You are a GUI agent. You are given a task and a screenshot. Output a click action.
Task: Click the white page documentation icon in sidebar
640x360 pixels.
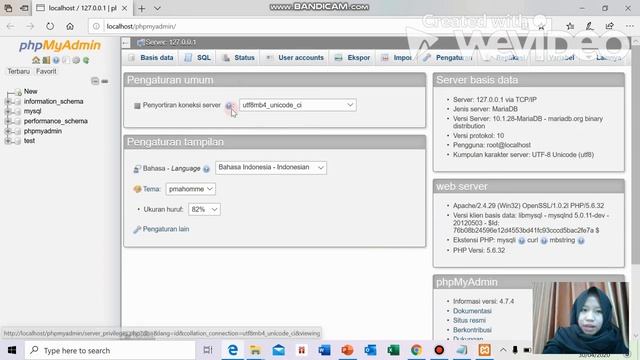[66, 60]
